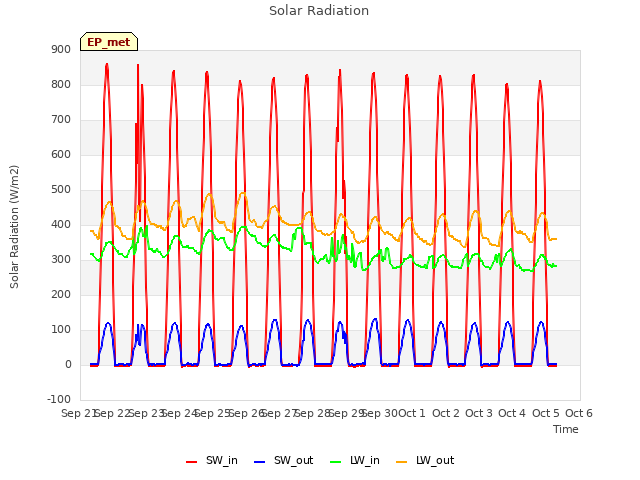
Task: Click the green LW_in legend color marker
Action: click(x=335, y=462)
